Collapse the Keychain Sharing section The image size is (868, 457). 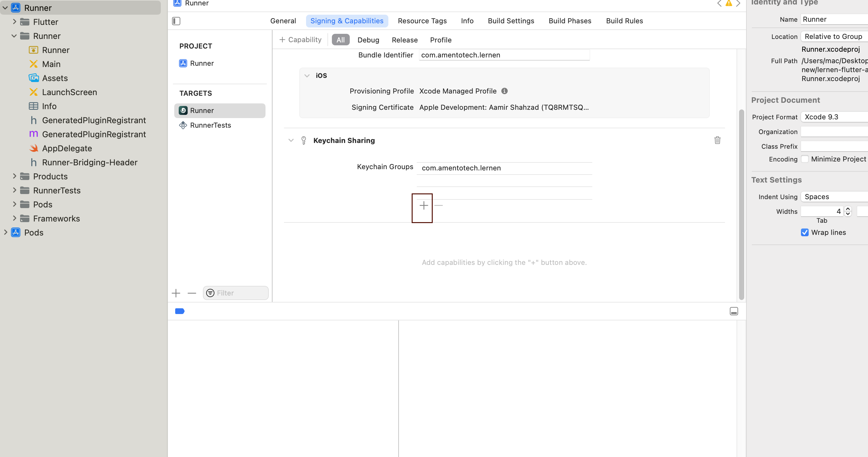coord(291,140)
